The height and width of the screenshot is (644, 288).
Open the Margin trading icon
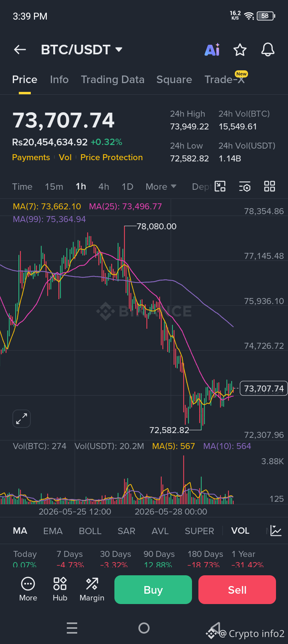coord(92,589)
